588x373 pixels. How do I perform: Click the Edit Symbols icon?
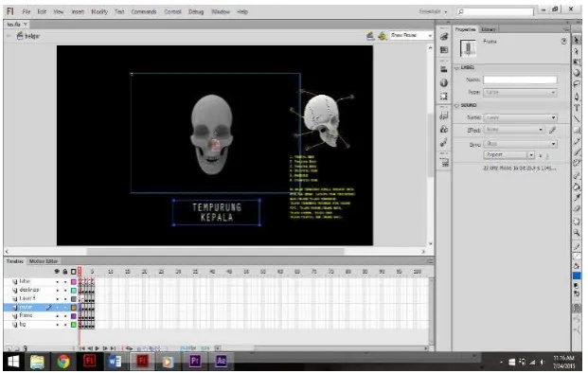[x=382, y=36]
